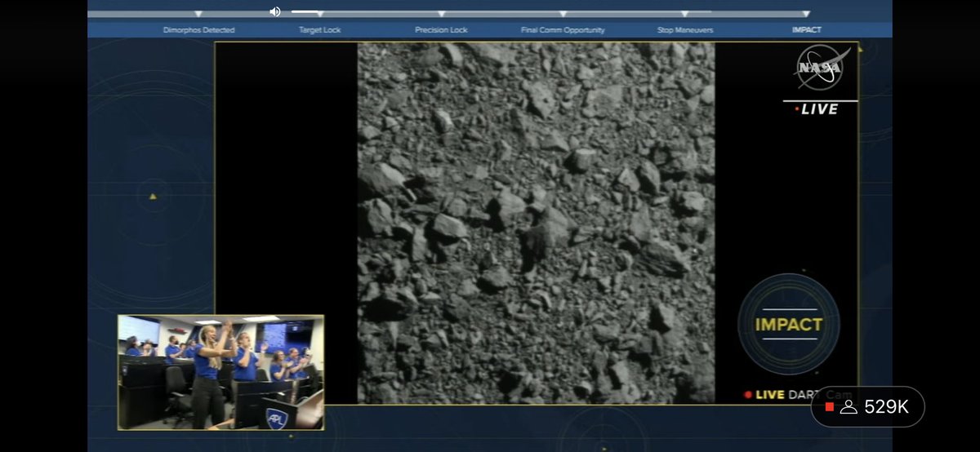Select the Dimorphos Detected stage label
980x452 pixels.
198,30
